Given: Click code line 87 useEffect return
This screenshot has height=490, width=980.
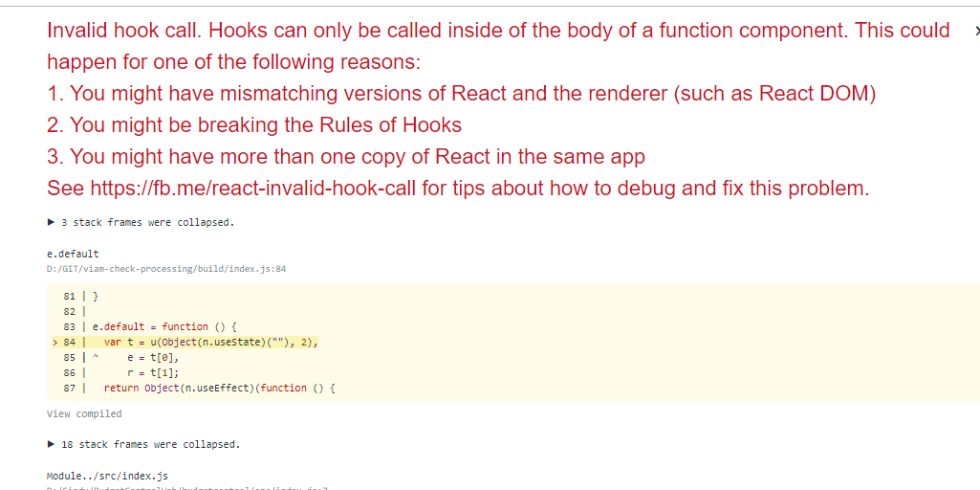Looking at the screenshot, I should (219, 388).
